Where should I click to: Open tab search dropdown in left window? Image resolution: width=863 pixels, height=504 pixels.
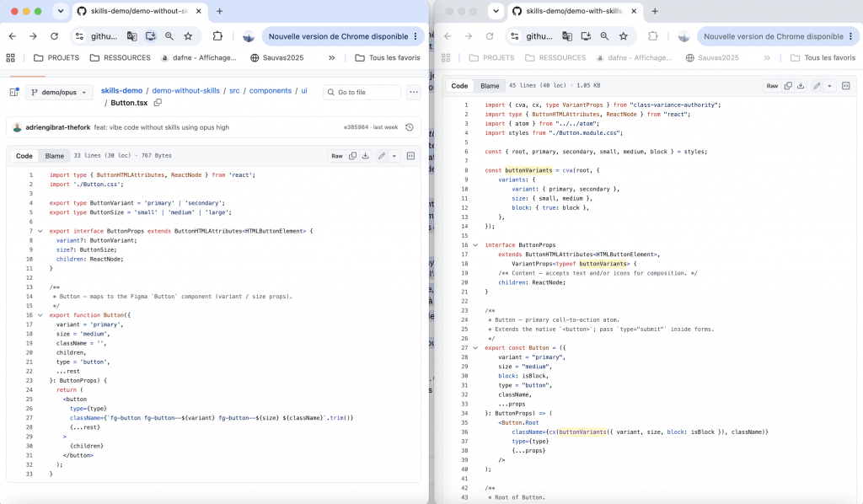point(61,11)
